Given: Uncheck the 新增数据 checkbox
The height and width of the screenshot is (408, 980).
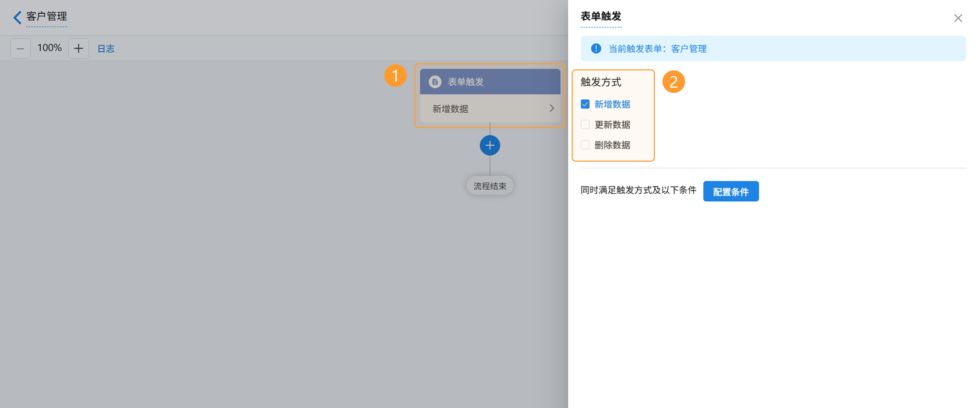Looking at the screenshot, I should pos(585,104).
